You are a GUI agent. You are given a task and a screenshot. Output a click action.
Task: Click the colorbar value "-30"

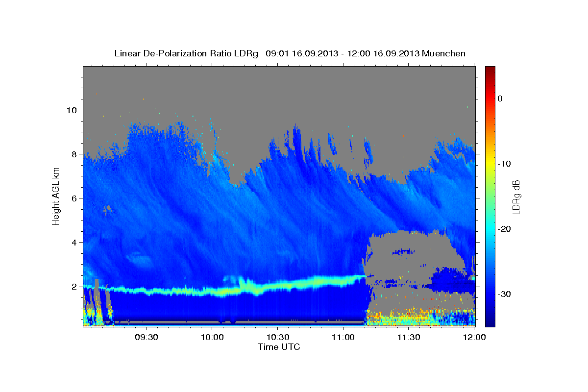tap(504, 294)
